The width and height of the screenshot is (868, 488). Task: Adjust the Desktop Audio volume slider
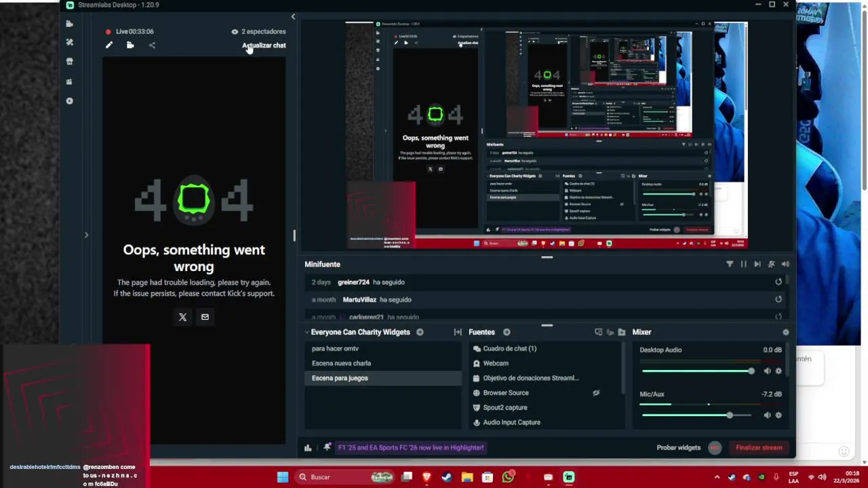coord(698,371)
